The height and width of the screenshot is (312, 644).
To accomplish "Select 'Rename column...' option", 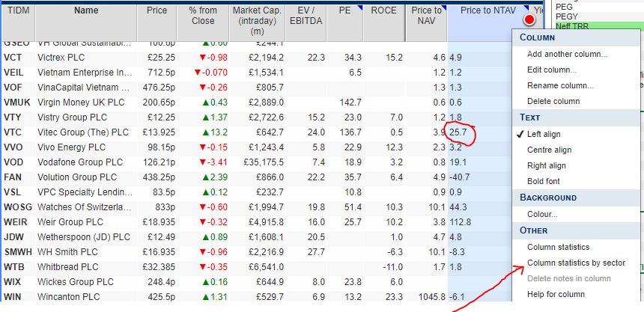I will tap(560, 85).
